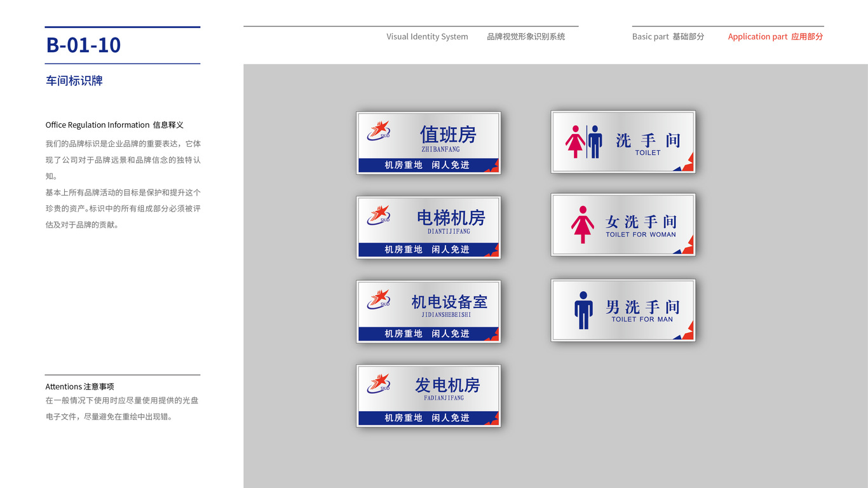The width and height of the screenshot is (868, 488).
Task: Click the star logo on 电梯机房 sign
Action: click(379, 215)
